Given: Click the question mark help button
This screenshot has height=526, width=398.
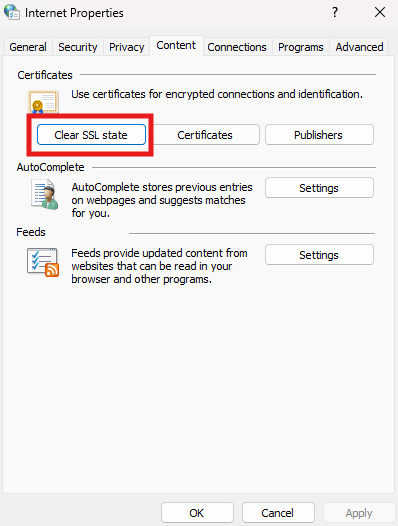Looking at the screenshot, I should coord(335,12).
